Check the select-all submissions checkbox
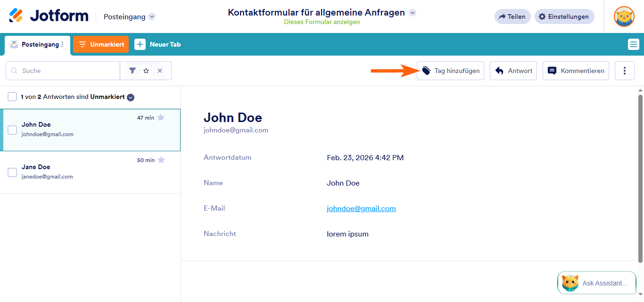Screen dimensions: 644x302 pos(12,97)
